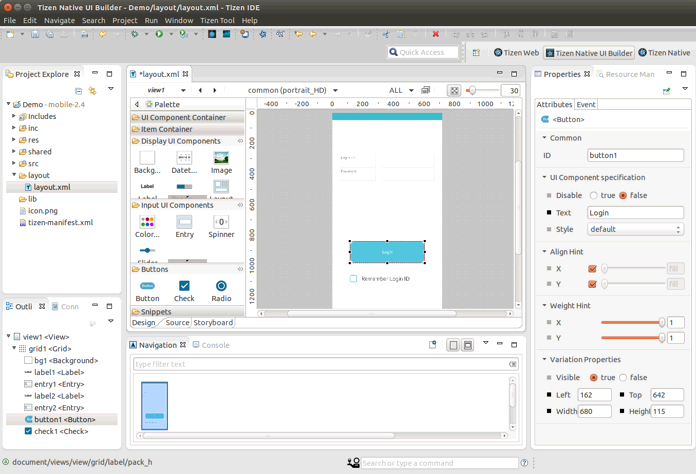Viewport: 696px width, 474px height.
Task: Open the Style dropdown
Action: (635, 229)
